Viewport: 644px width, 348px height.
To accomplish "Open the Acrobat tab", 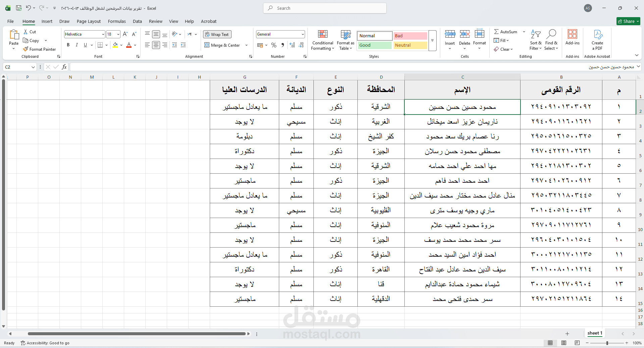I will point(209,21).
